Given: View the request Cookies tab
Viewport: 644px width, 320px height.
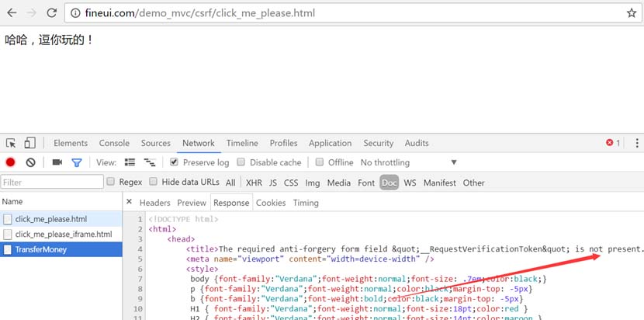Looking at the screenshot, I should [x=271, y=203].
